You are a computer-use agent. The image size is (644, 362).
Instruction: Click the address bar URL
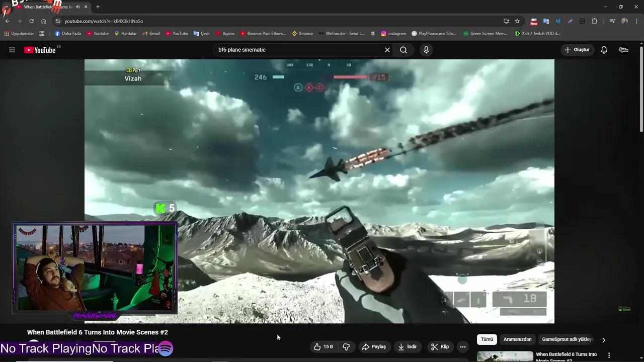coord(104,21)
